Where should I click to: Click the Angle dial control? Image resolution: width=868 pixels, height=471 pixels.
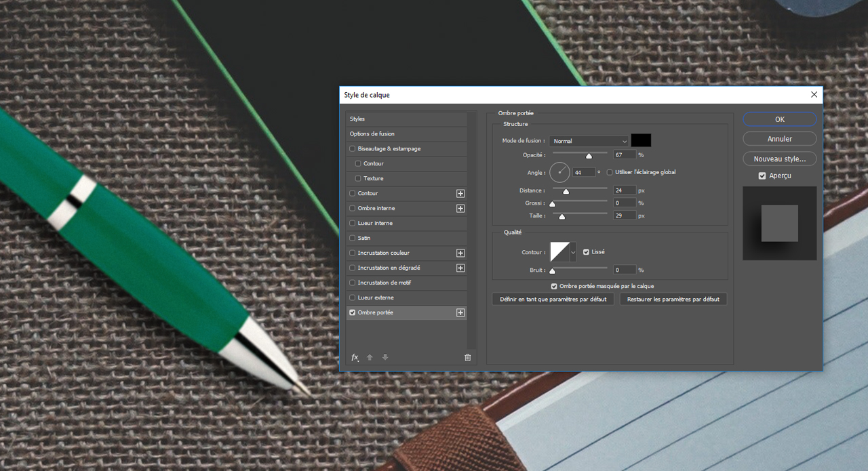[560, 172]
